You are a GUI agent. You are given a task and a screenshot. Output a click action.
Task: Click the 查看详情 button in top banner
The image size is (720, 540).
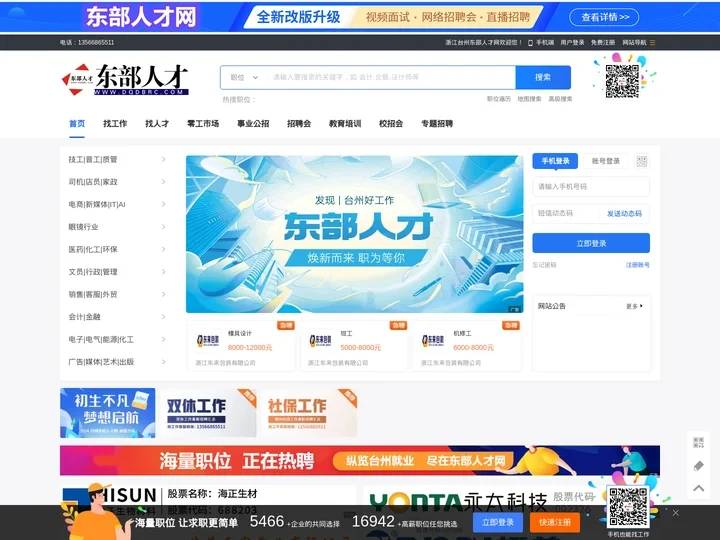(x=604, y=17)
